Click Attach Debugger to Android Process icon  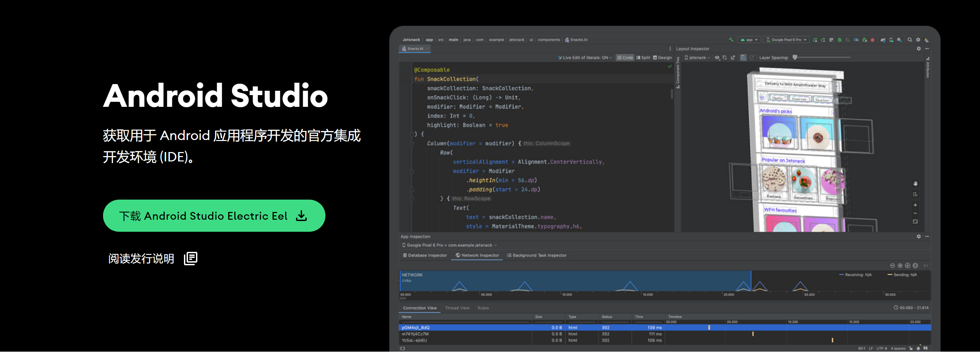[x=864, y=40]
